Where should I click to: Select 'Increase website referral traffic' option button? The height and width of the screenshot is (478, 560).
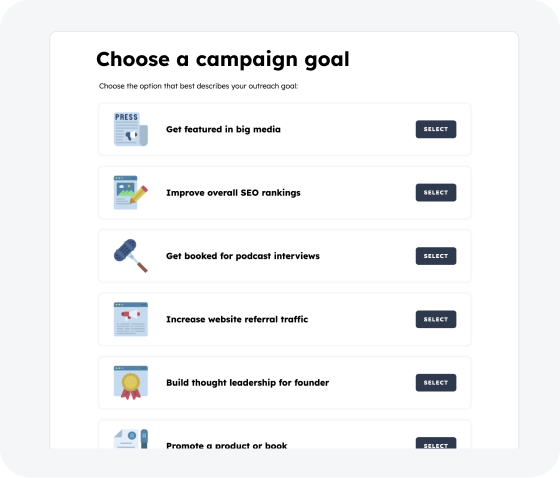tap(436, 319)
